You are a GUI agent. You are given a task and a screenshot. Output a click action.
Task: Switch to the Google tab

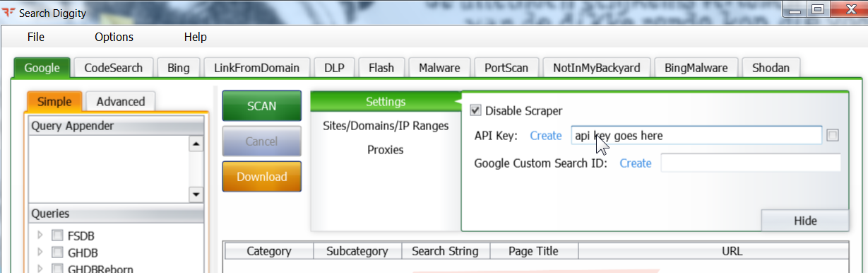[42, 68]
